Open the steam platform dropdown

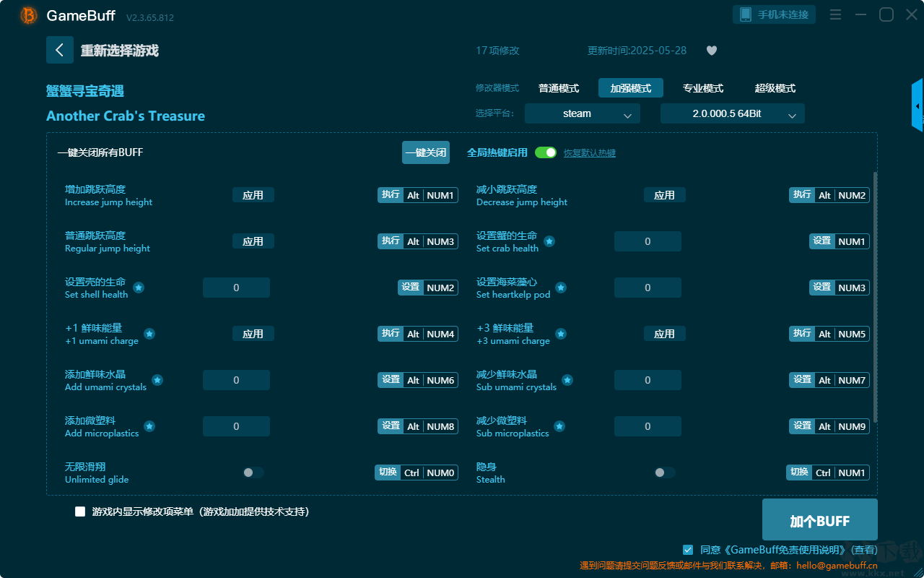(583, 113)
